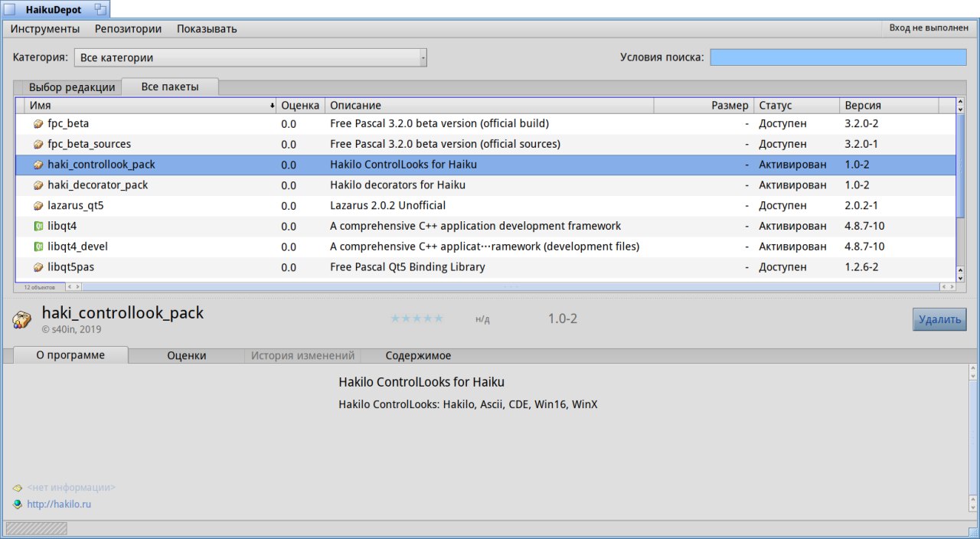Click the haki_controllook_pack row icon
This screenshot has width=980, height=539.
click(38, 165)
